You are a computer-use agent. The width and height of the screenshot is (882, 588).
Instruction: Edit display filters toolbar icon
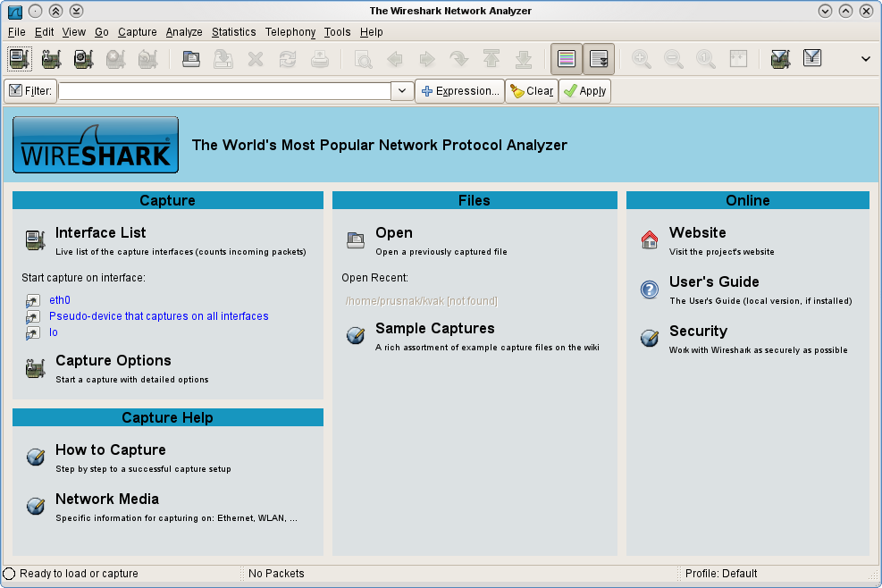[x=812, y=58]
